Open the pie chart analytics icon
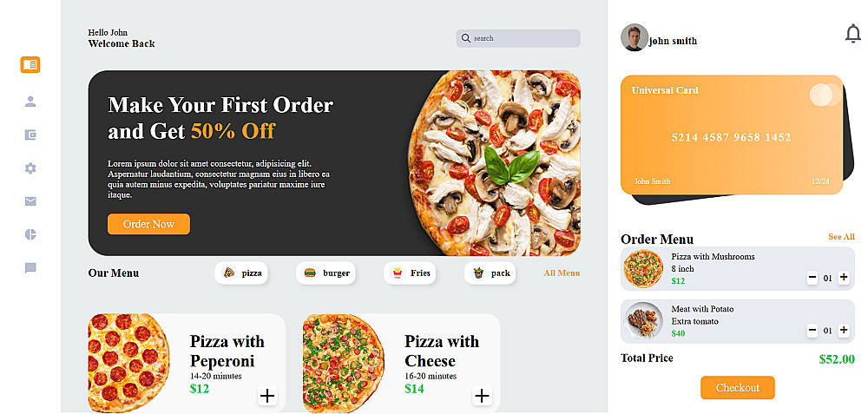The width and height of the screenshot is (868, 414). click(x=30, y=234)
